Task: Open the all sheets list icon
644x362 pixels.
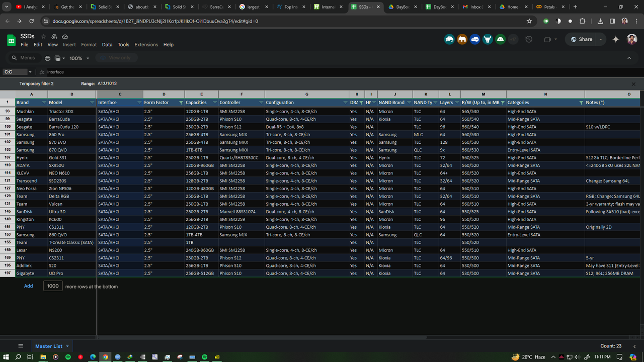Action: [x=21, y=346]
